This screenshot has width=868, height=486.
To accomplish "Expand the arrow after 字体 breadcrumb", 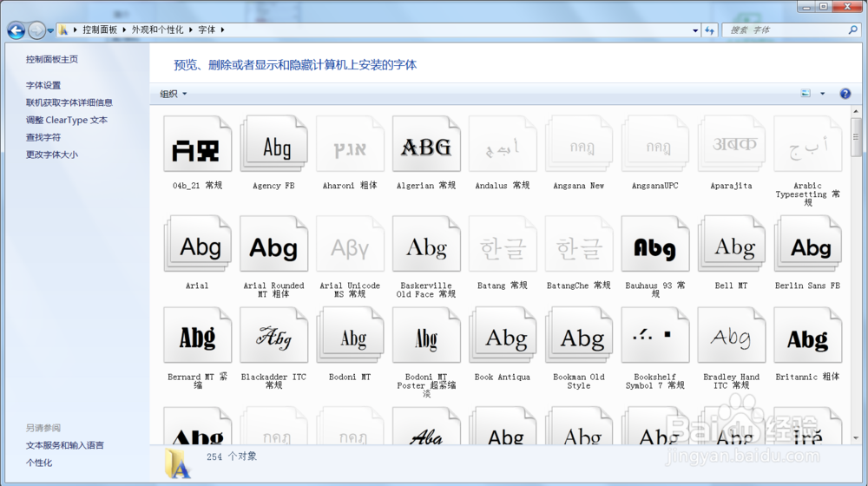I will (222, 30).
